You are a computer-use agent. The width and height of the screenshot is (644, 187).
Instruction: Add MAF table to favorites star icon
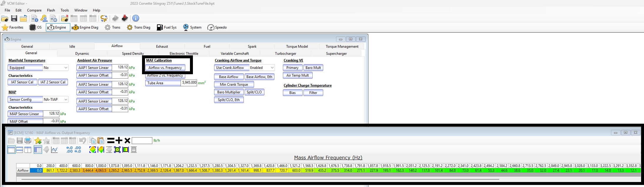click(x=38, y=140)
